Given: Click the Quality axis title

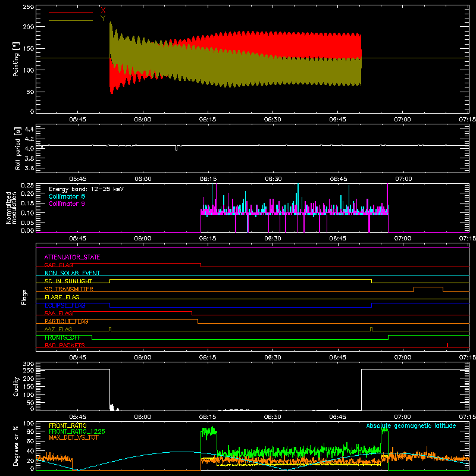Looking at the screenshot, I should click(x=16, y=386).
